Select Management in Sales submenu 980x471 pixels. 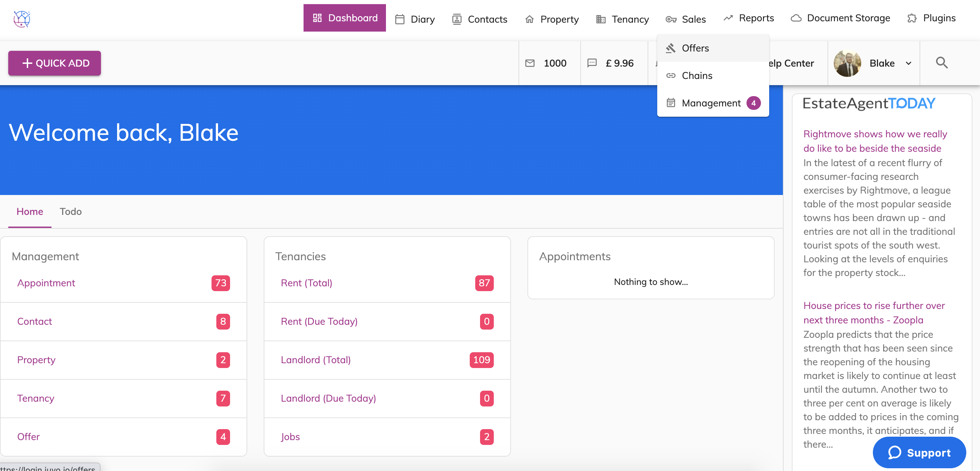pyautogui.click(x=711, y=103)
